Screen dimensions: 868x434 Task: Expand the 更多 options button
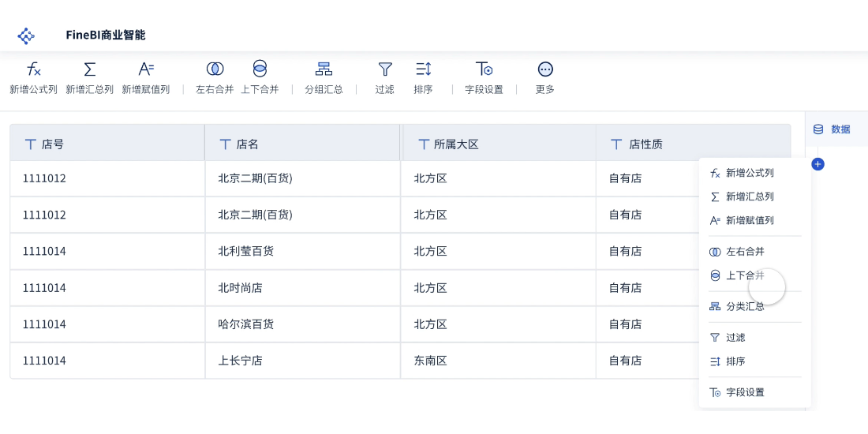[x=545, y=69]
